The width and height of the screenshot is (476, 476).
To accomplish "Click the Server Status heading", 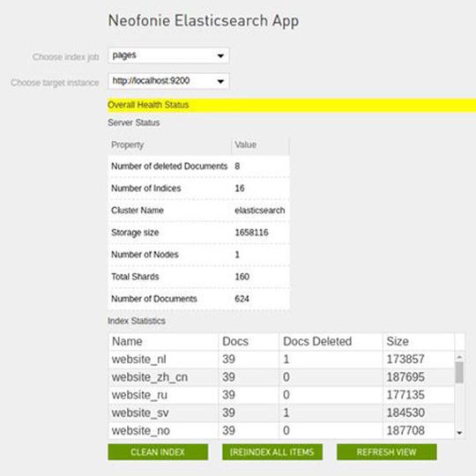I will 134,123.
